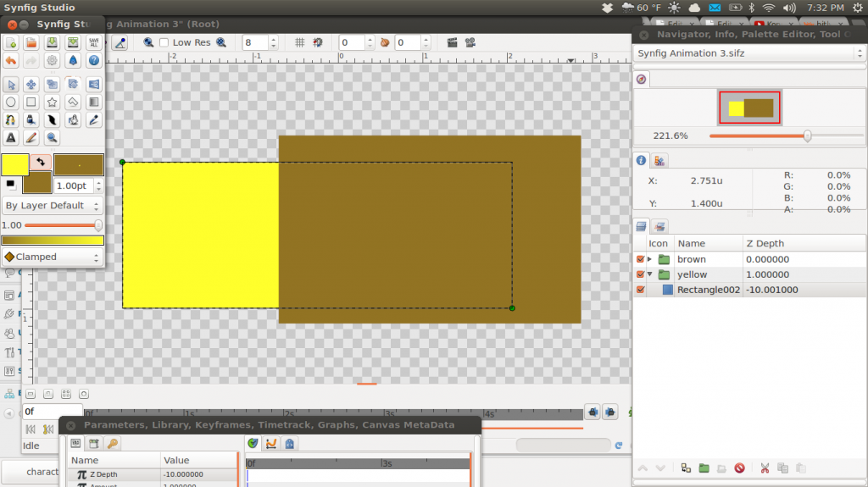The height and width of the screenshot is (487, 868).
Task: Toggle visibility of the yellow layer
Action: coord(641,274)
